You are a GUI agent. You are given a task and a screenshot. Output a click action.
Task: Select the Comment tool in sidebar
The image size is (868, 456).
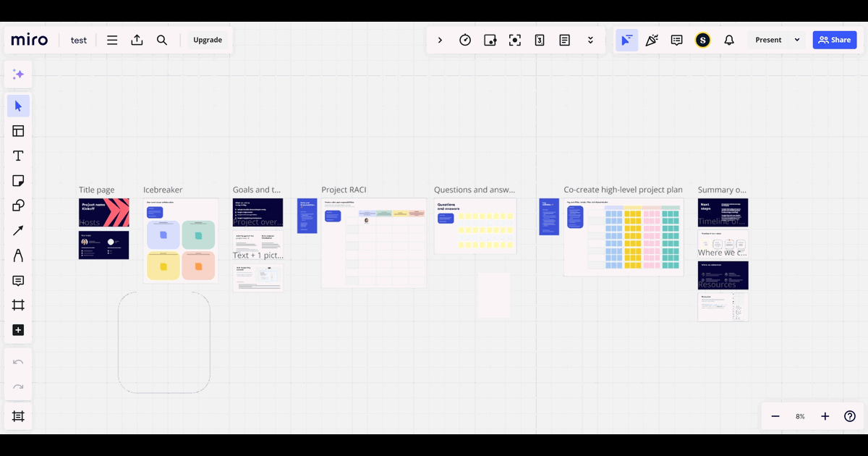coord(18,281)
